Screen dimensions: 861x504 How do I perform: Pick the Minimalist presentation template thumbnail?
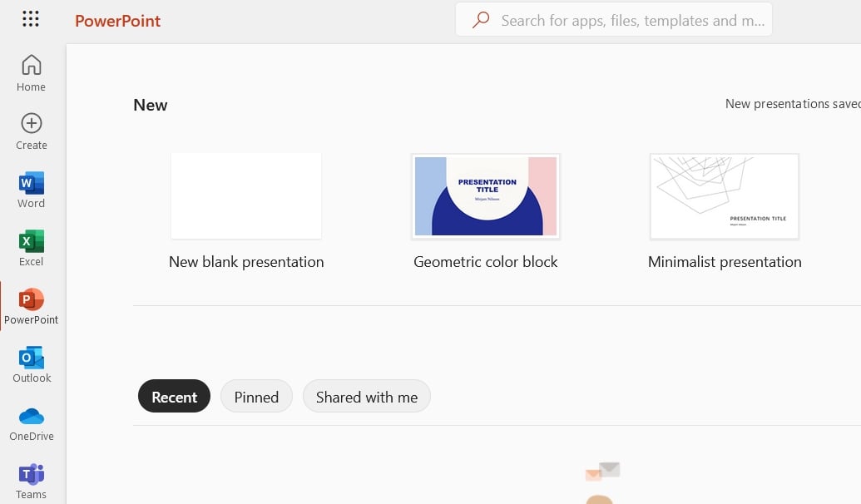725,196
